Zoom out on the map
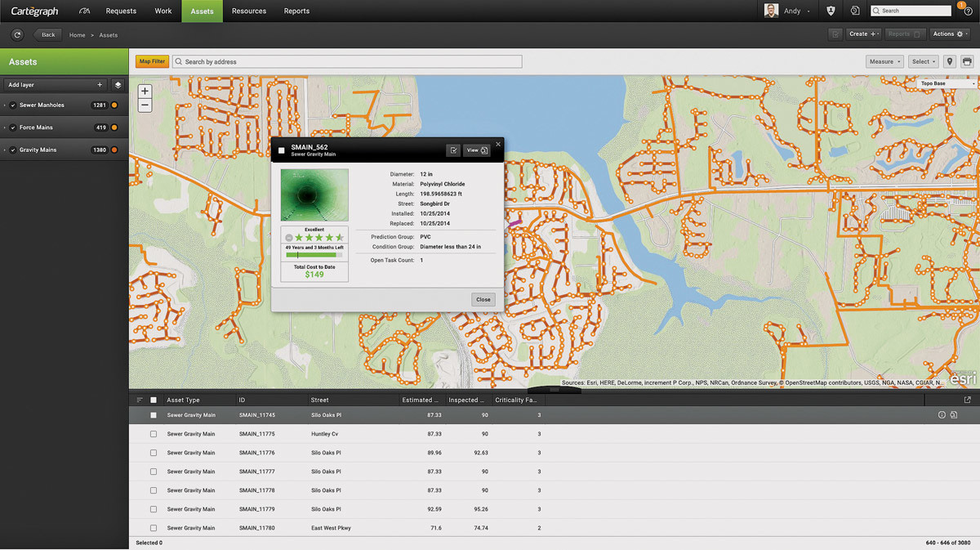Viewport: 980px width, 550px height. point(145,105)
